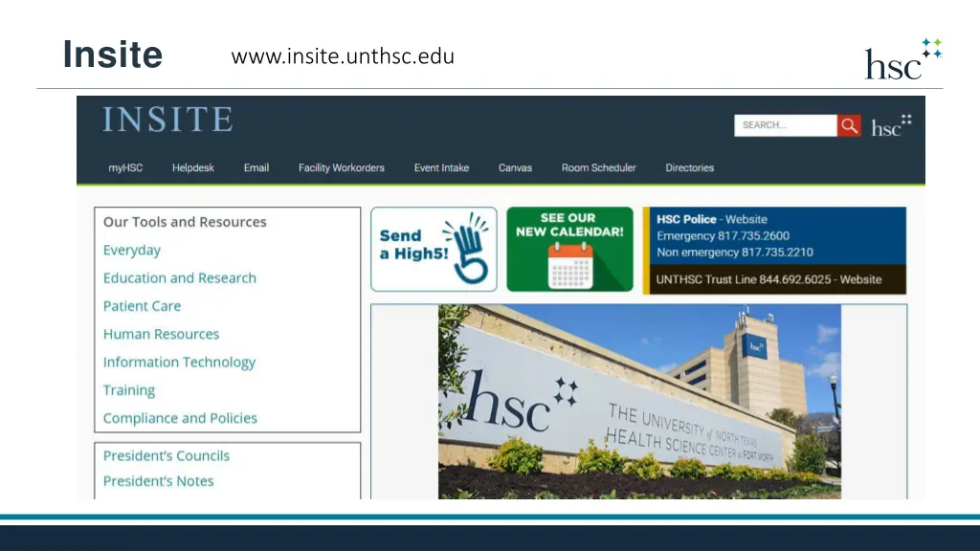980x551 pixels.
Task: Click the Emergency 817.735.2600 number
Action: [x=723, y=236]
